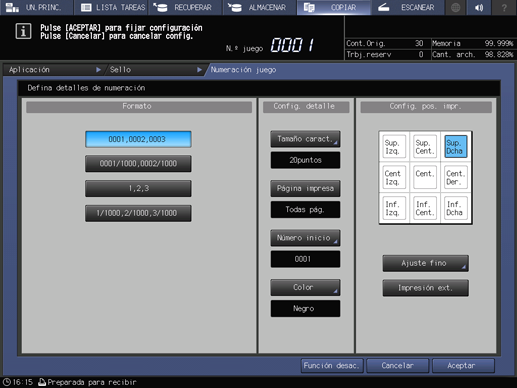
Task: Click the Memoria 99.999% readout
Action: coord(472,44)
